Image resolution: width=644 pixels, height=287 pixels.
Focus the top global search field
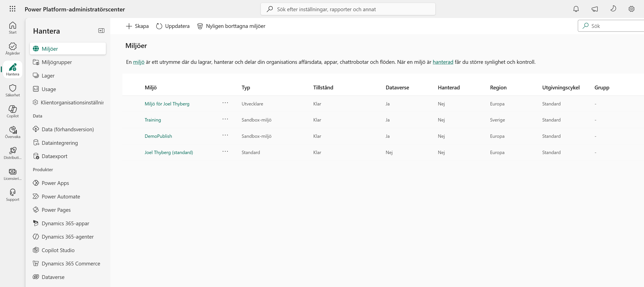348,9
